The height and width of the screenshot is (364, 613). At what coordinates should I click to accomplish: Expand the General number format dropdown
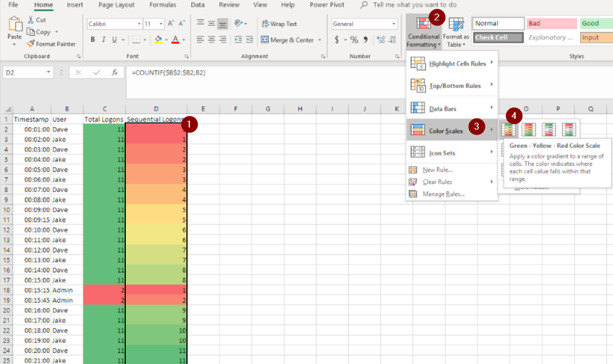(x=394, y=24)
